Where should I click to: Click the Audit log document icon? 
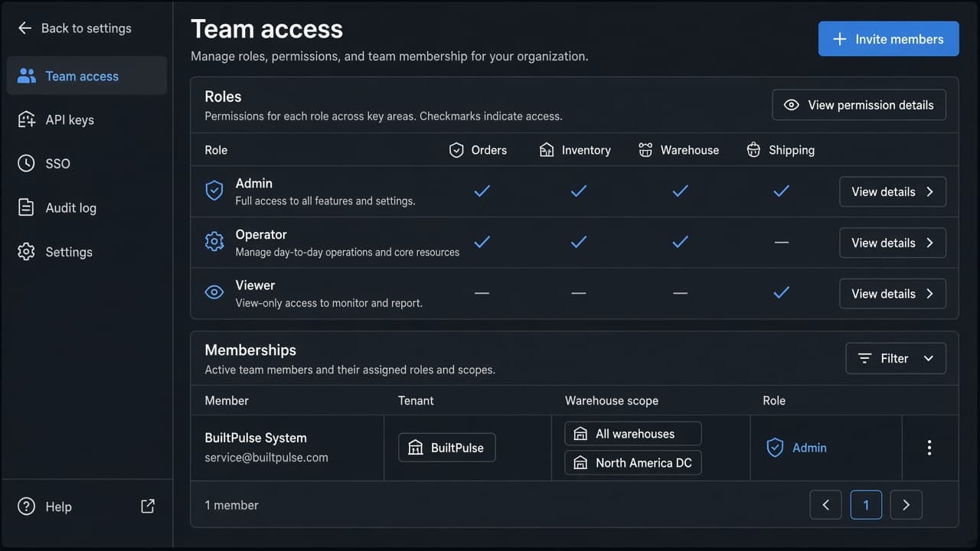tap(27, 207)
